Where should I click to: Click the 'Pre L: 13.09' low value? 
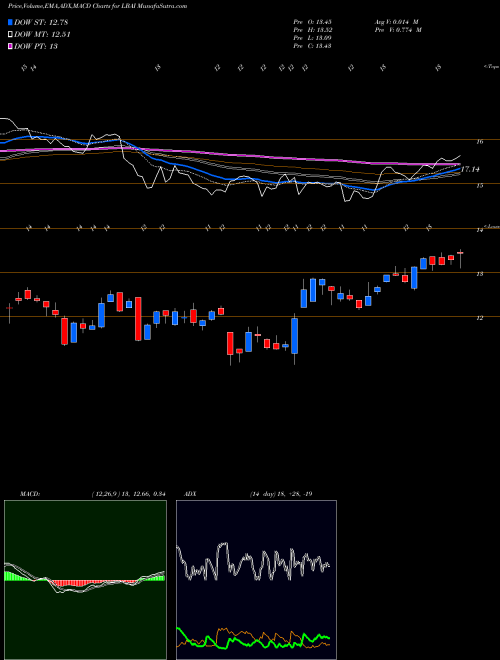point(312,38)
